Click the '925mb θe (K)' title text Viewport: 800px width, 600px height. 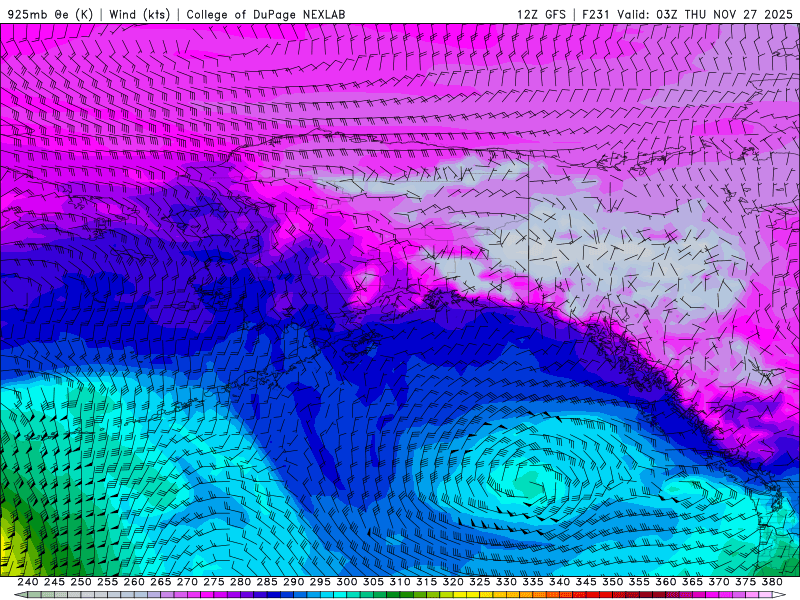pyautogui.click(x=50, y=14)
